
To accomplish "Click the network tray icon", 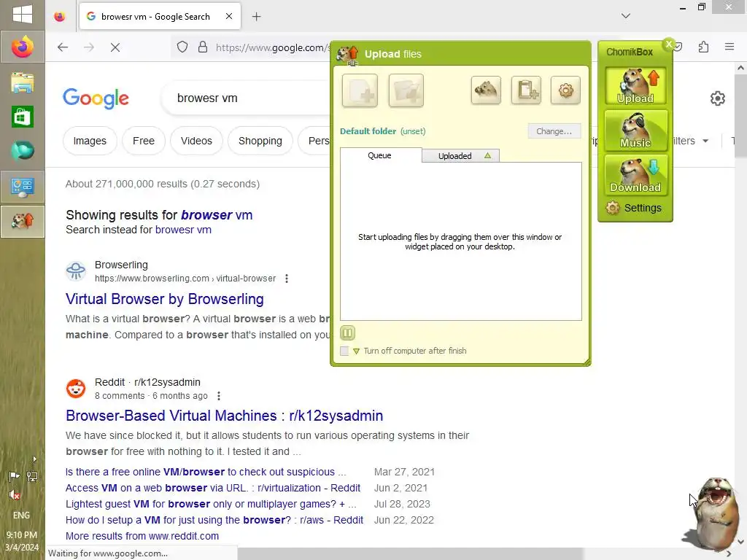I will pyautogui.click(x=31, y=476).
